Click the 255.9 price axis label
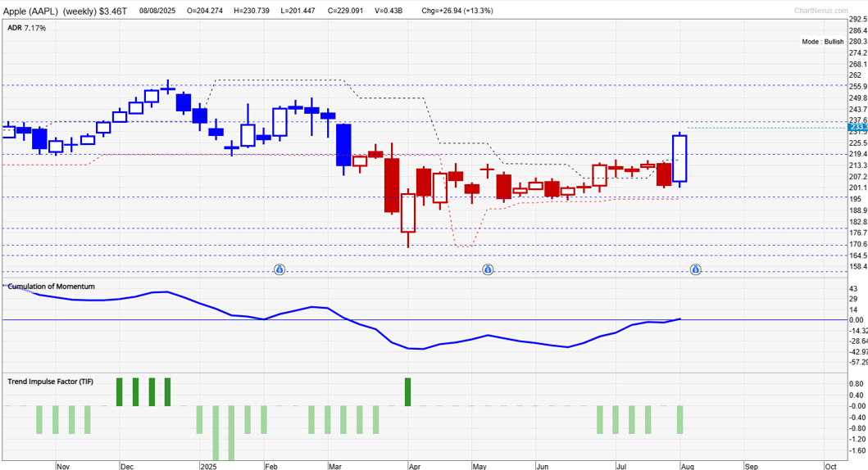The height and width of the screenshot is (470, 868). pos(858,87)
